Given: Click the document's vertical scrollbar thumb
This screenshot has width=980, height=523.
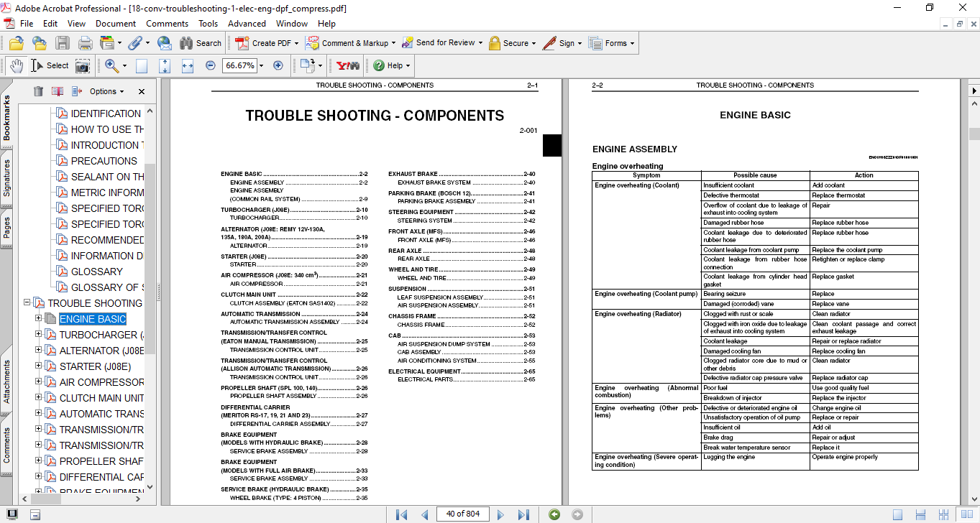Looking at the screenshot, I should [x=974, y=134].
